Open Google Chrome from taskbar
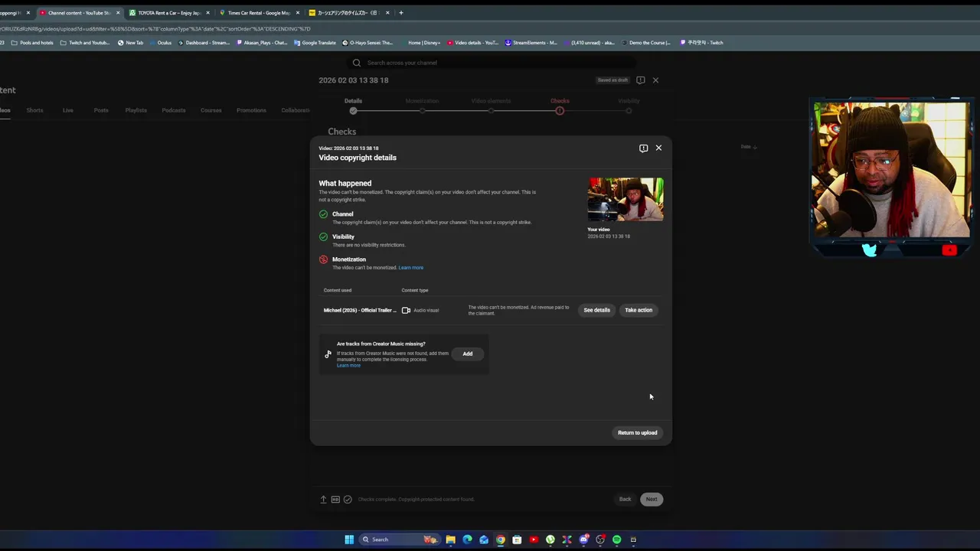 pyautogui.click(x=500, y=540)
